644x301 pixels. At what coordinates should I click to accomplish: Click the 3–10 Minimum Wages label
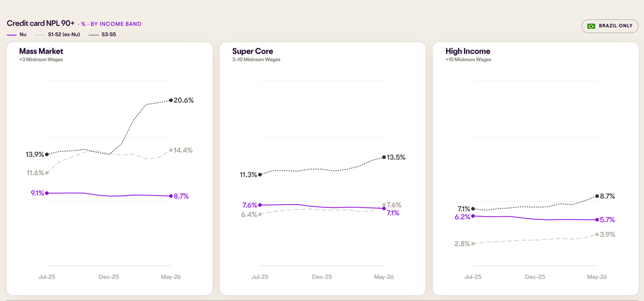(256, 59)
